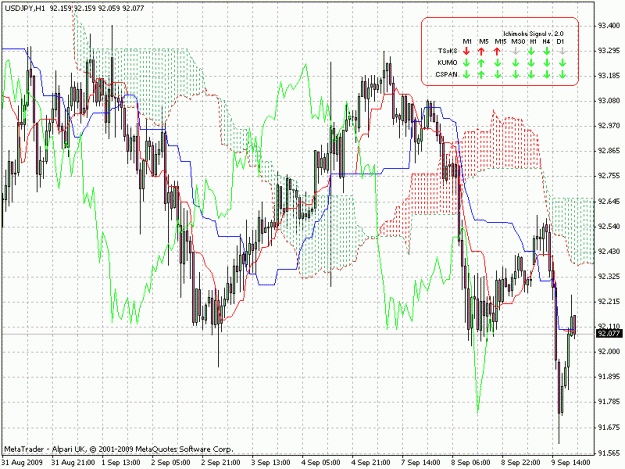Click the 92.540 price axis label
Image resolution: width=625 pixels, height=469 pixels.
(x=609, y=227)
